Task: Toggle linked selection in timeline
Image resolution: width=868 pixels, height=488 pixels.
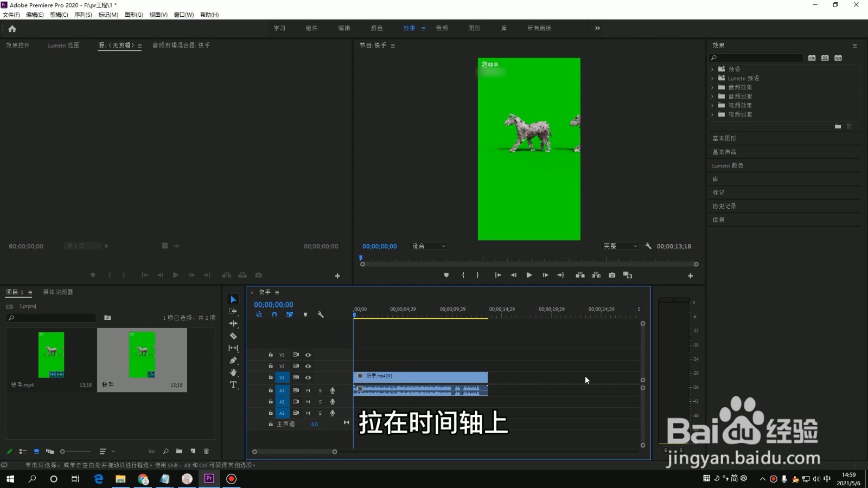Action: click(290, 314)
